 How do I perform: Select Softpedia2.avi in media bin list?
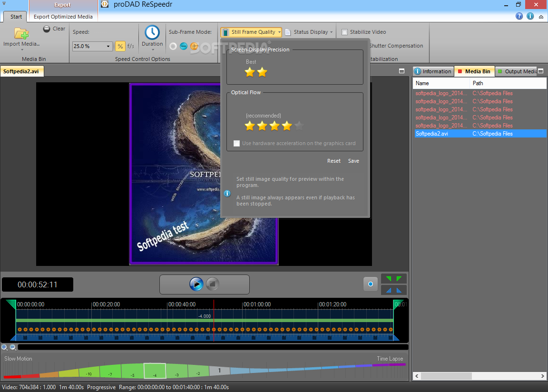pyautogui.click(x=480, y=134)
